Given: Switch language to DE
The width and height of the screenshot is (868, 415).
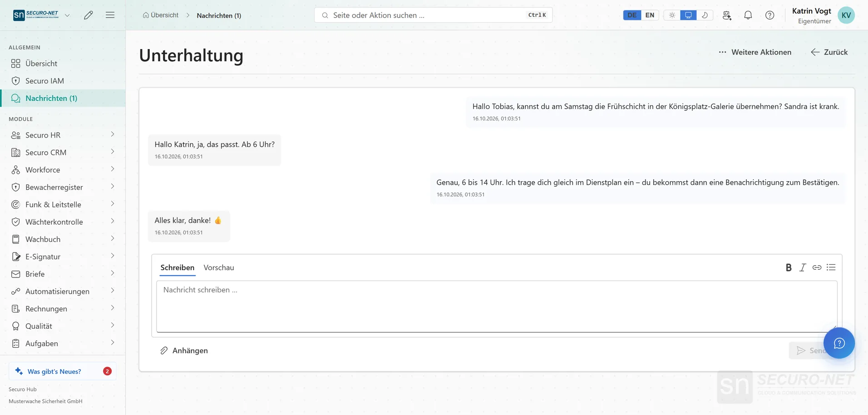Looking at the screenshot, I should pos(632,15).
